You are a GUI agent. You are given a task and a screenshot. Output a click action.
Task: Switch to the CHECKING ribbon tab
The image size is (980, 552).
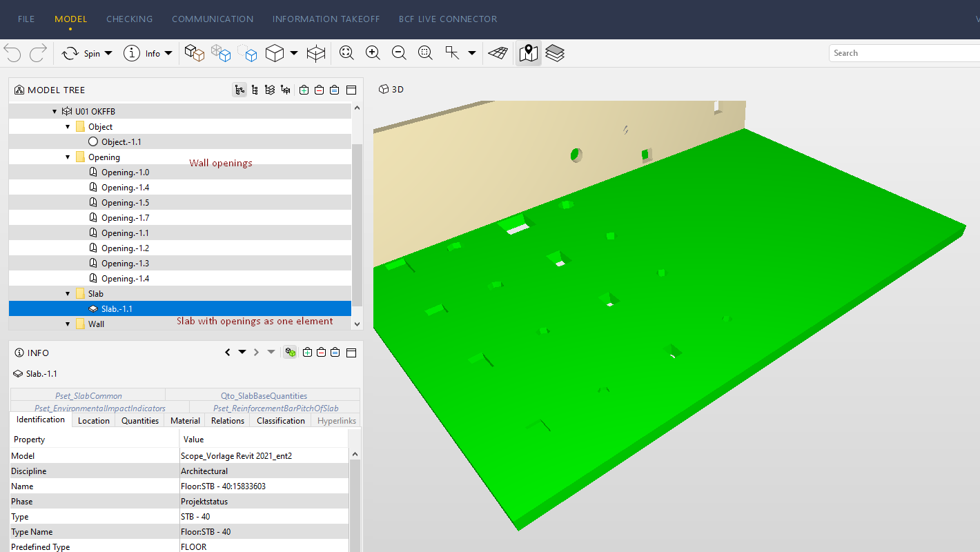(130, 19)
